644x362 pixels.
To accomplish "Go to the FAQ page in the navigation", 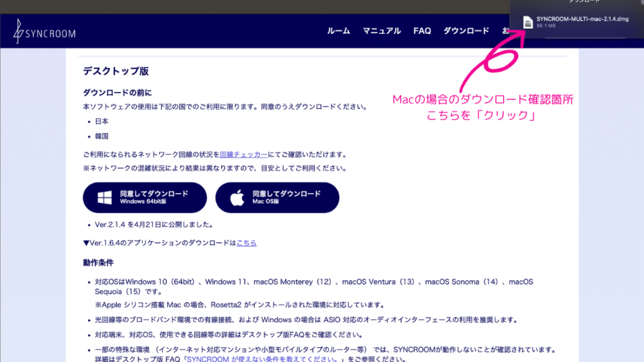I will (422, 31).
